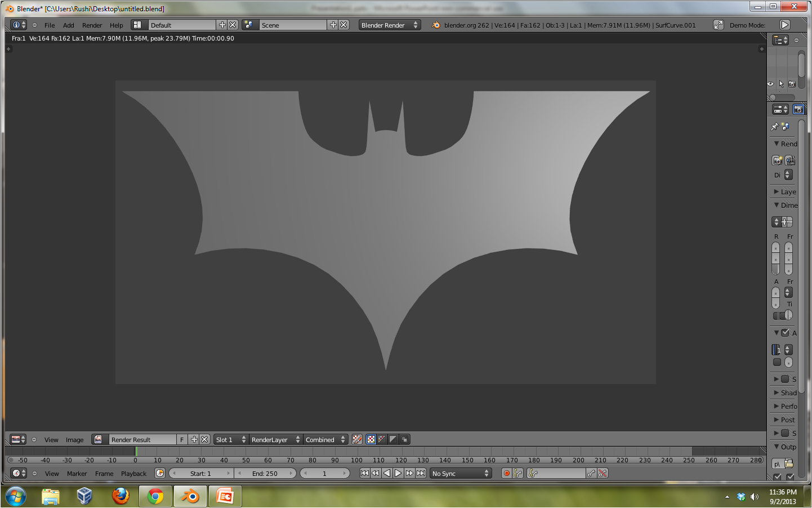Open the Properties editor type selector
812x508 pixels.
pyautogui.click(x=780, y=109)
